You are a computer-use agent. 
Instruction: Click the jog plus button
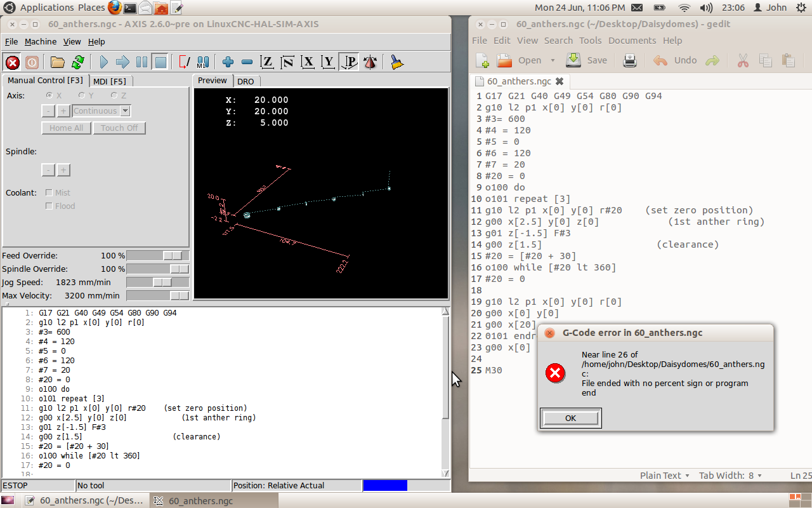(63, 111)
